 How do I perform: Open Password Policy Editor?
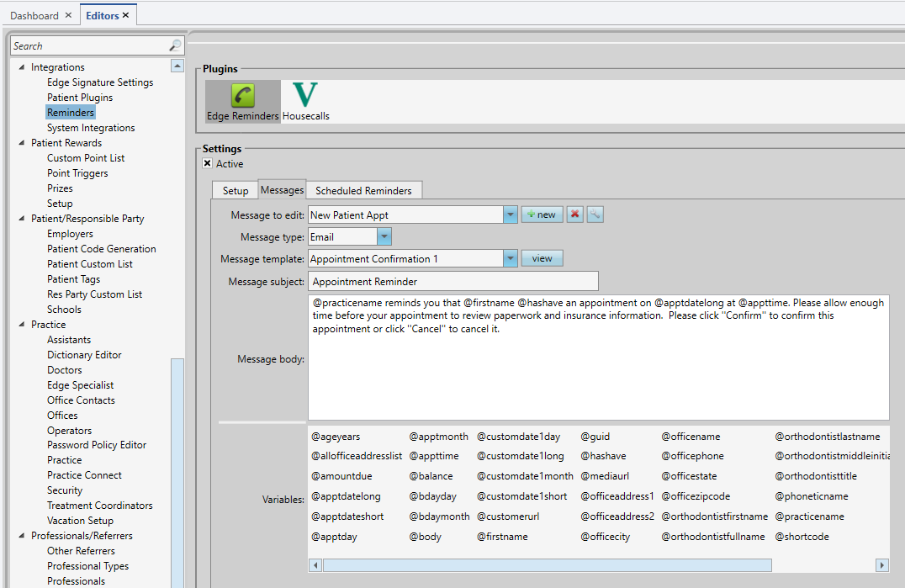click(x=97, y=445)
